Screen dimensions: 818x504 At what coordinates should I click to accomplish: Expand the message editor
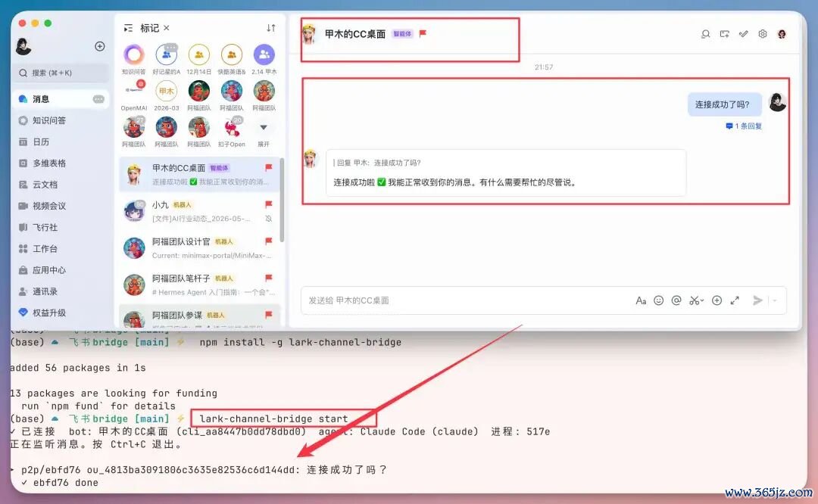pos(735,300)
